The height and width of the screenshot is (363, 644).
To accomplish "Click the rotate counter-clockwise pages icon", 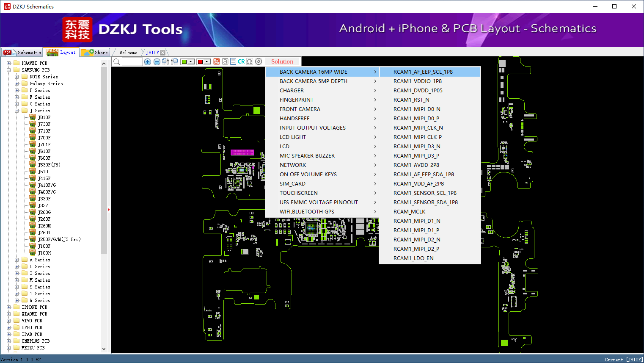I will click(x=174, y=62).
